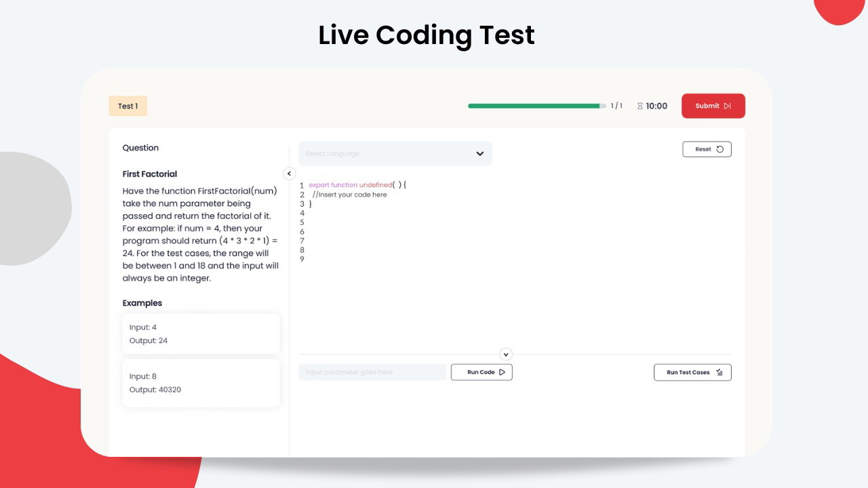Click the Reset button label
Image resolution: width=868 pixels, height=488 pixels.
(703, 149)
